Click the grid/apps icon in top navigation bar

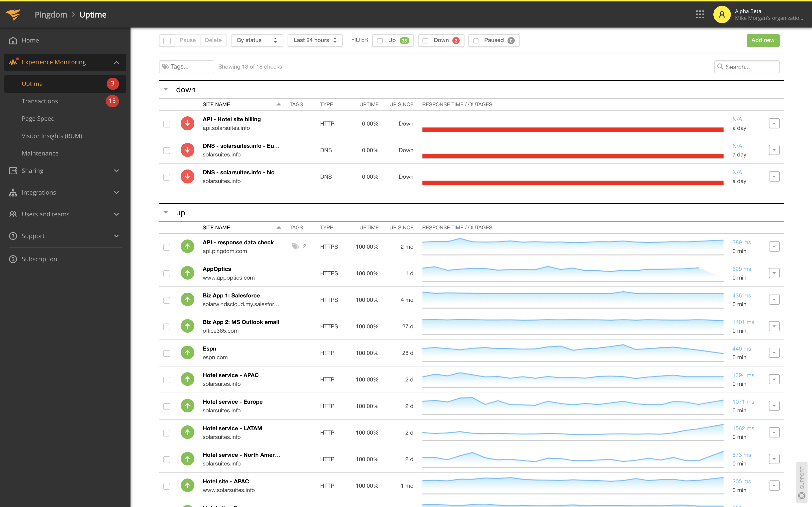point(700,14)
